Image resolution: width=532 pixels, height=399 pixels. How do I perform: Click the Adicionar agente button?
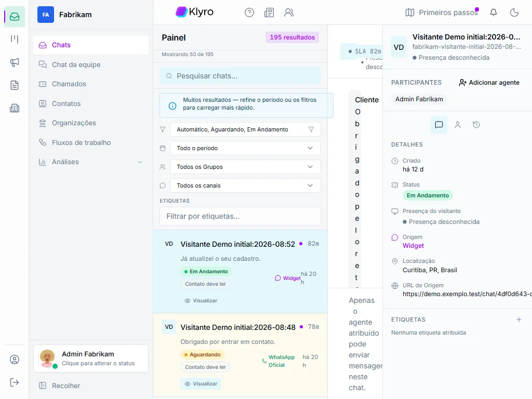coord(489,83)
